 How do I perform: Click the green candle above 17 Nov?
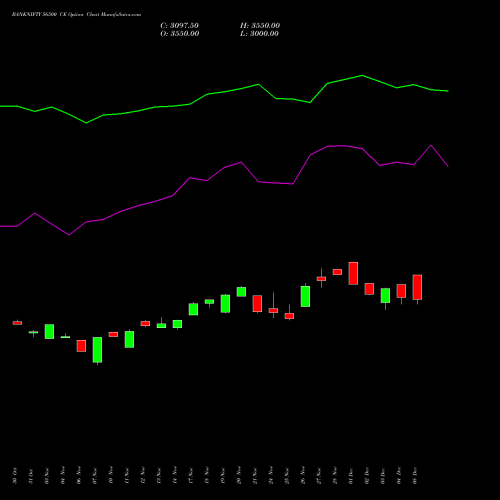click(193, 309)
